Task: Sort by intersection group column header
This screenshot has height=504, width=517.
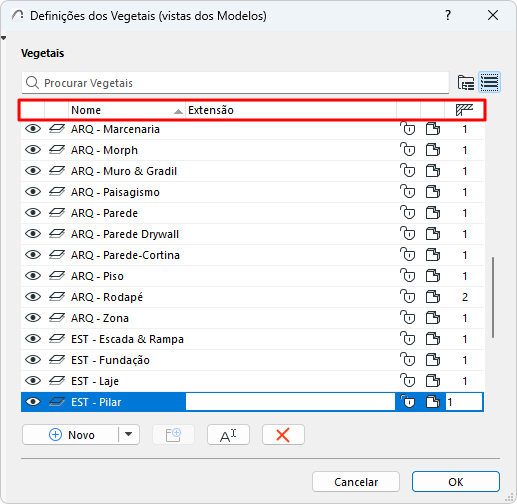Action: coord(464,110)
